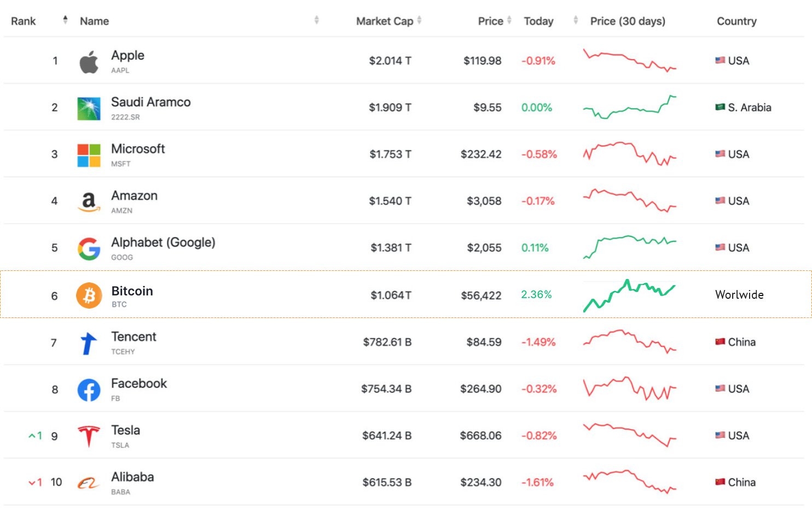
Task: Click the USA flag in Apple row
Action: [720, 60]
